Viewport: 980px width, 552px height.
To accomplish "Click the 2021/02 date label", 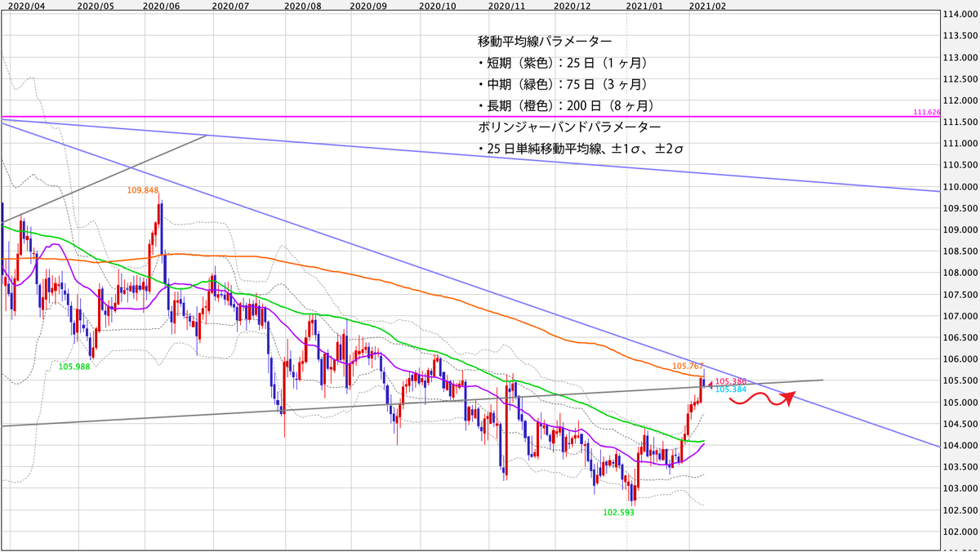I will pos(707,5).
